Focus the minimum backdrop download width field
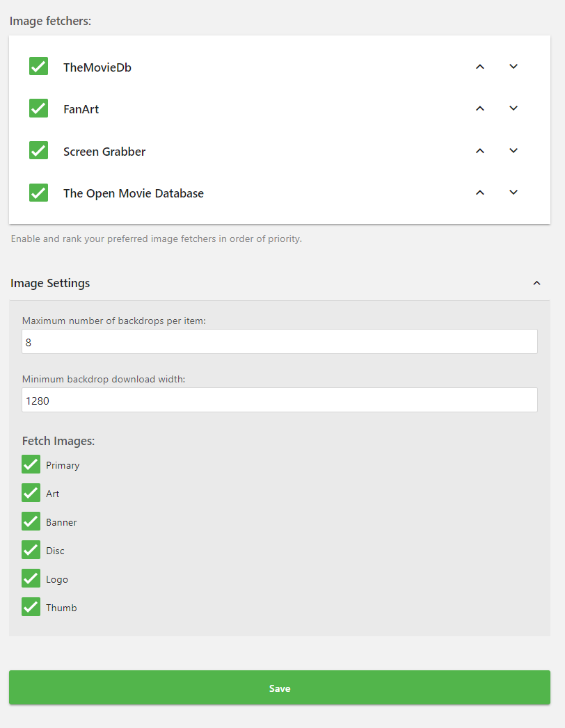 [280, 401]
